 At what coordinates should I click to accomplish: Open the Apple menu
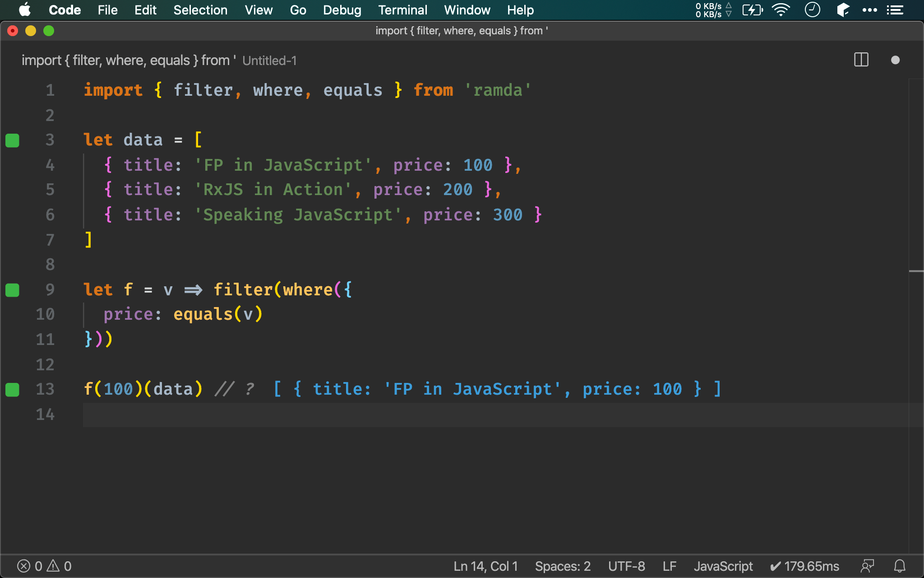[x=25, y=10]
